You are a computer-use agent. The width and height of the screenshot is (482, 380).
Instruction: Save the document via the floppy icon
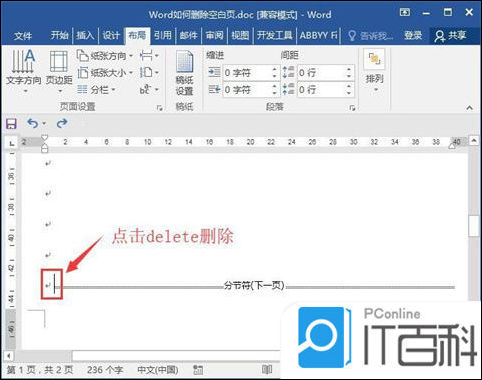pyautogui.click(x=11, y=124)
